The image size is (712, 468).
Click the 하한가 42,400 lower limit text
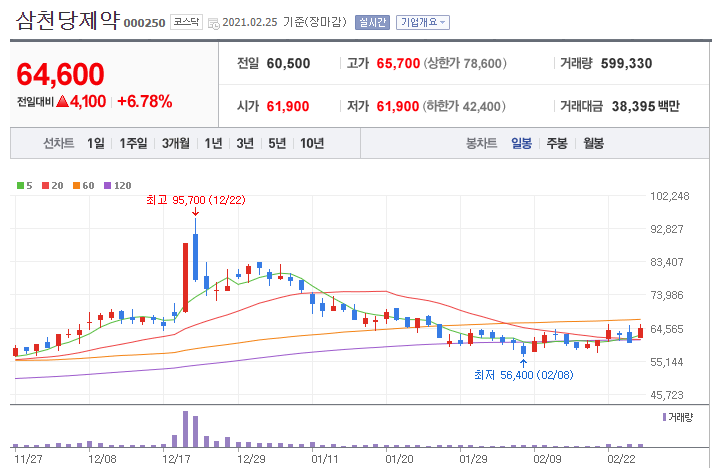464,106
